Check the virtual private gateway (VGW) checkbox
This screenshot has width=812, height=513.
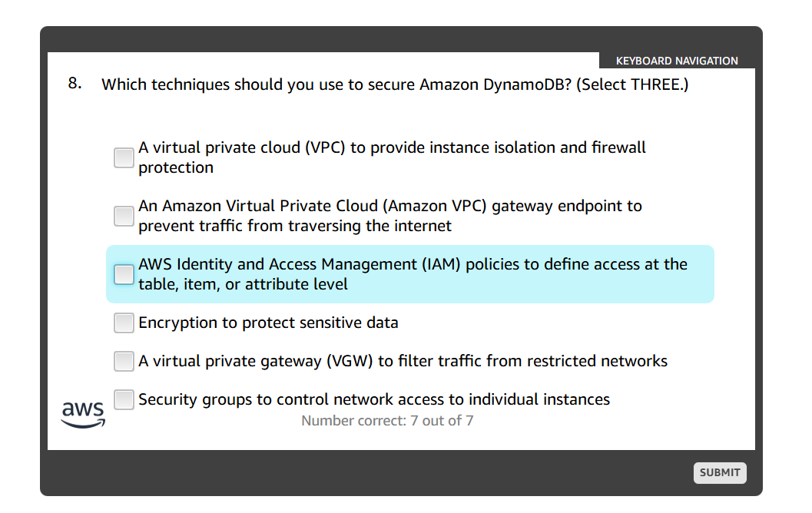124,361
